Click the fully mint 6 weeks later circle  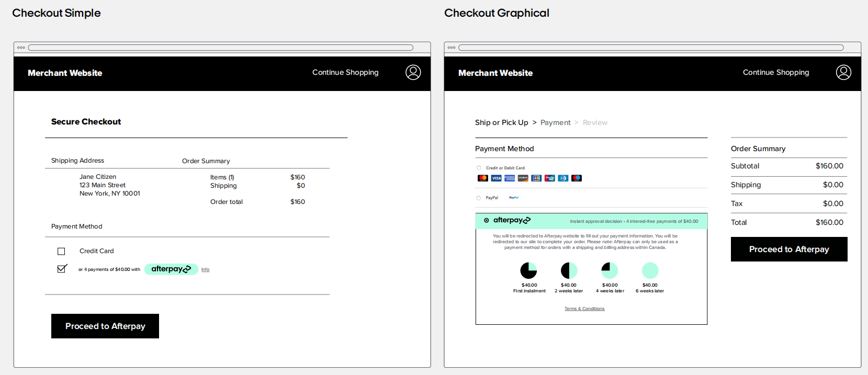tap(650, 270)
